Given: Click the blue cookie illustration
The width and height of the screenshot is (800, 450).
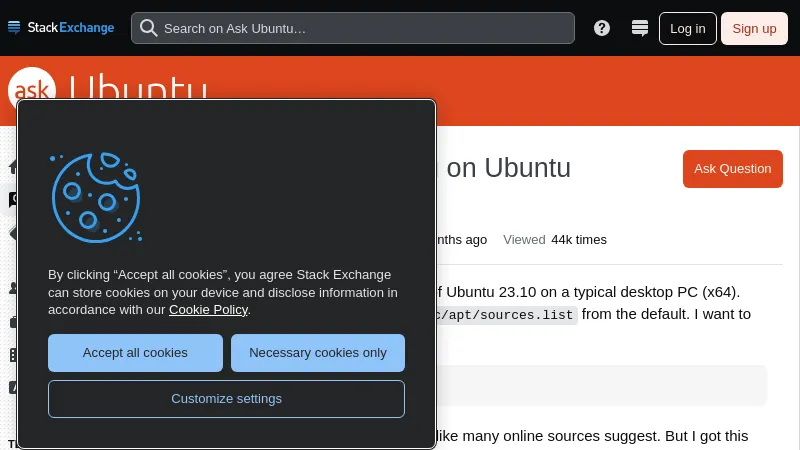Looking at the screenshot, I should coord(95,197).
